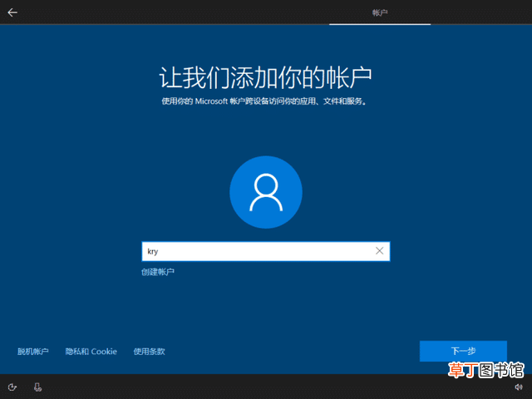Open 隐私和 Cookie link
The height and width of the screenshot is (399, 532).
coord(91,352)
